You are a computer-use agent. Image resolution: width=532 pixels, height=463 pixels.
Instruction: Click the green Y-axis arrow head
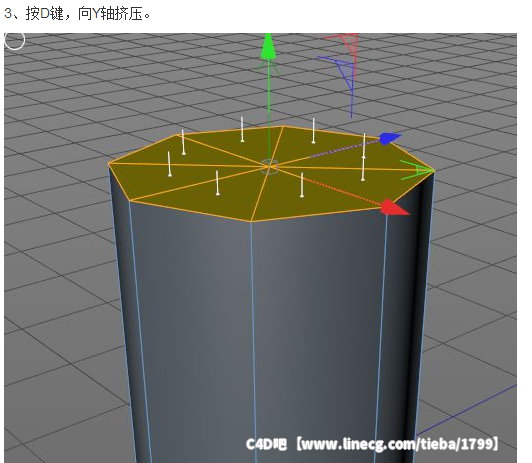(x=268, y=47)
